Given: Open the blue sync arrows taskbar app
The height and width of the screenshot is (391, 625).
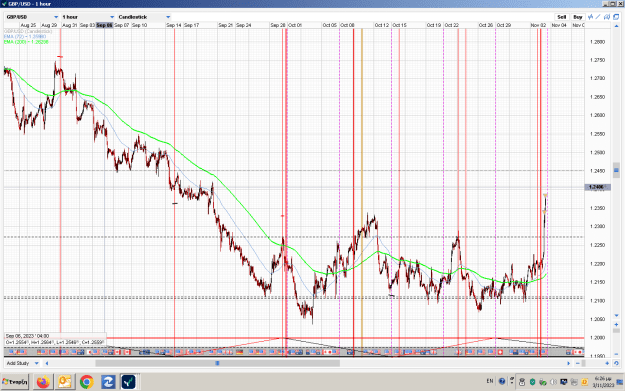Looking at the screenshot, I should (108, 382).
